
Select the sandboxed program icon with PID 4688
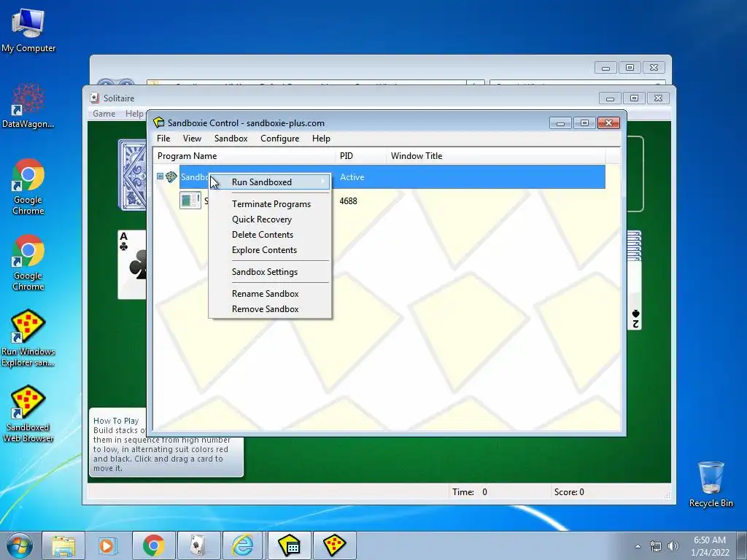click(190, 200)
